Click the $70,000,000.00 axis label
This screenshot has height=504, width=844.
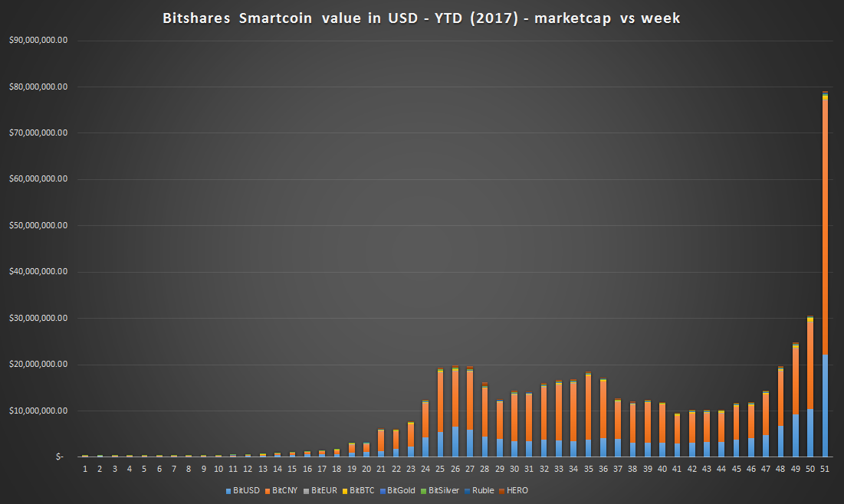click(38, 133)
